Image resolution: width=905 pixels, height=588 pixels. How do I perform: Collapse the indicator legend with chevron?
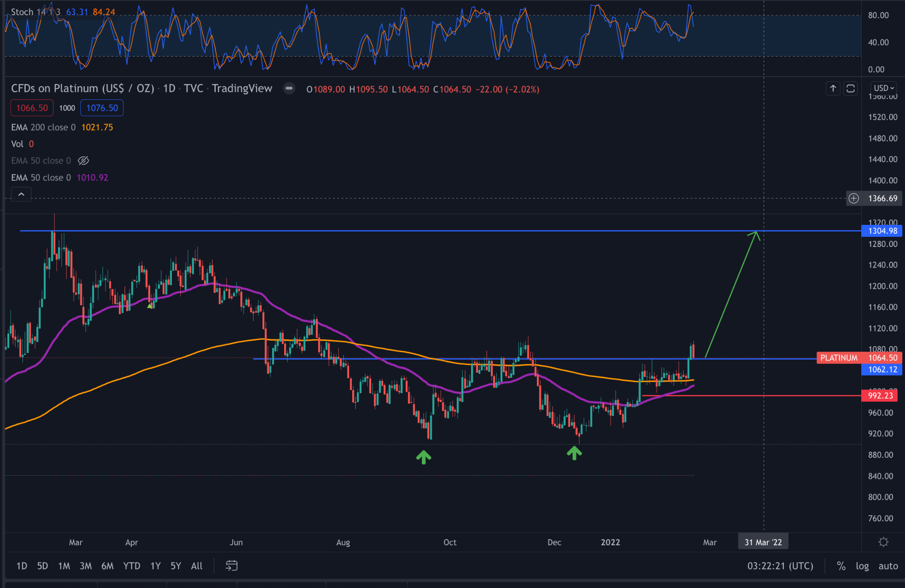[x=21, y=194]
